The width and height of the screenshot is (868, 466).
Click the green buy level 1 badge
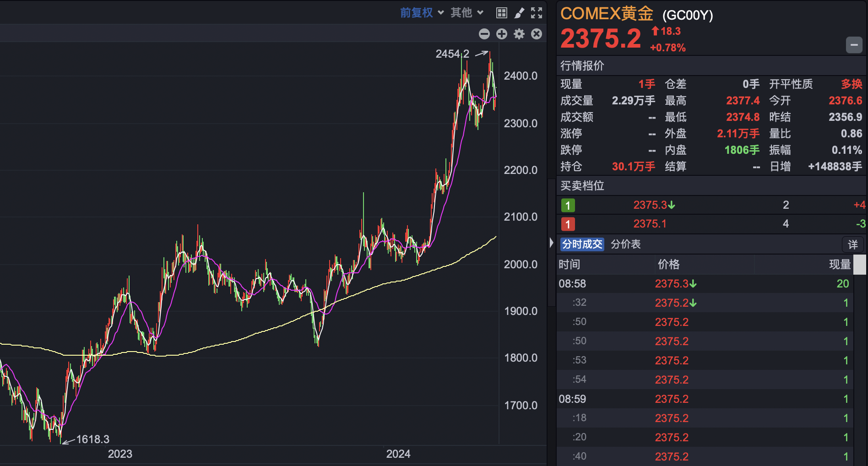tap(568, 205)
